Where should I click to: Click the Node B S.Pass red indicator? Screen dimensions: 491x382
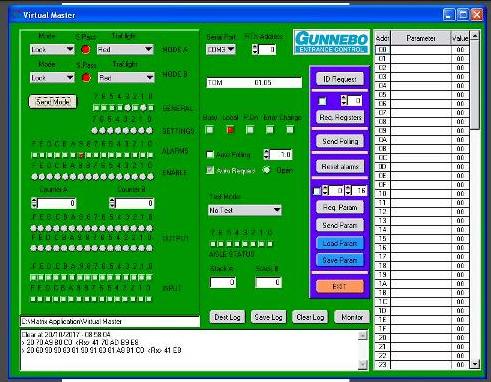point(86,78)
